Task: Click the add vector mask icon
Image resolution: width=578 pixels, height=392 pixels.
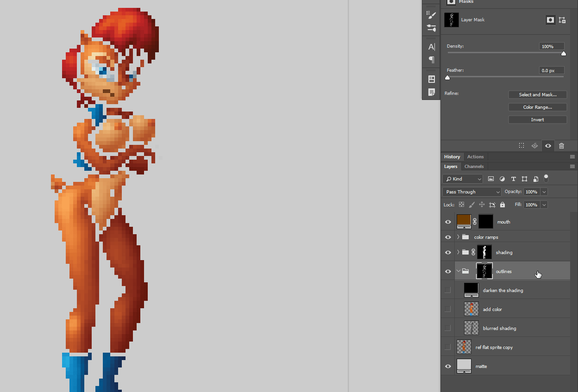Action: pos(562,20)
